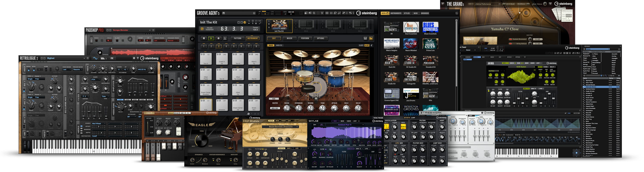This screenshot has height=172, width=644.
Task: Open Retrologue filter shape LP24 dropdown
Action: tap(95, 79)
